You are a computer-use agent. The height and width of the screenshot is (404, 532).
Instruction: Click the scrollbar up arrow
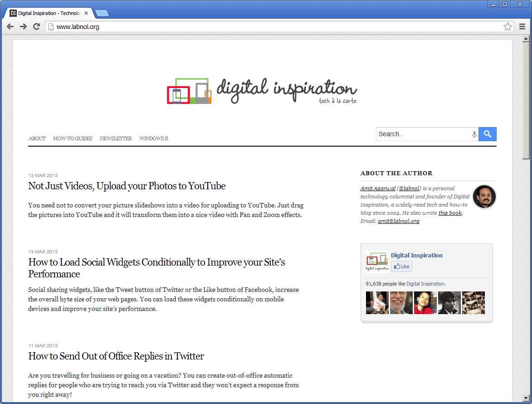[x=526, y=39]
